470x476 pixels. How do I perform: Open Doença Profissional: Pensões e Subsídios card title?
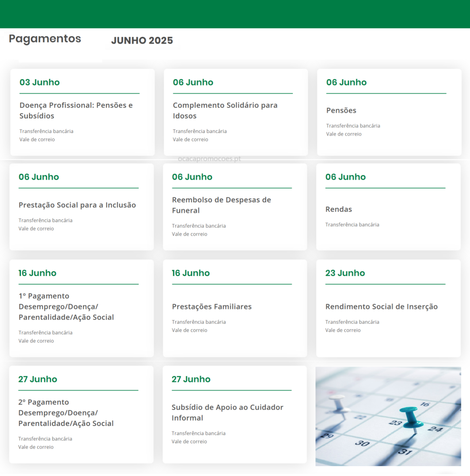[76, 110]
